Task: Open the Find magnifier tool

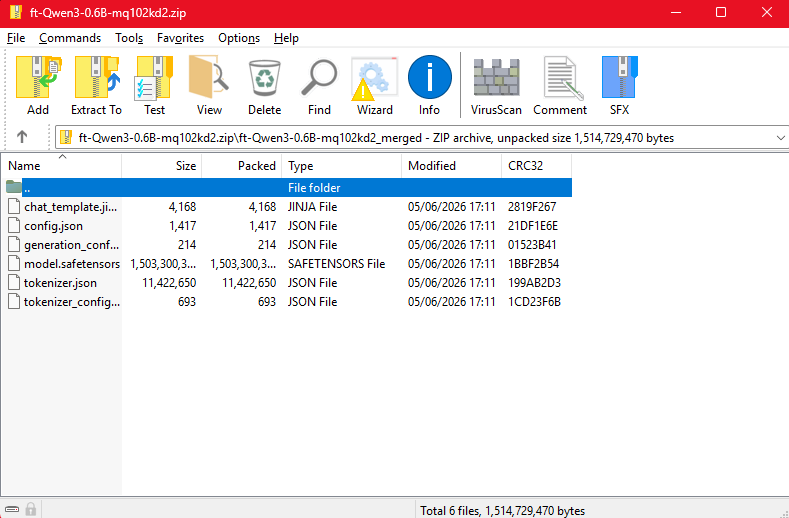Action: point(319,78)
